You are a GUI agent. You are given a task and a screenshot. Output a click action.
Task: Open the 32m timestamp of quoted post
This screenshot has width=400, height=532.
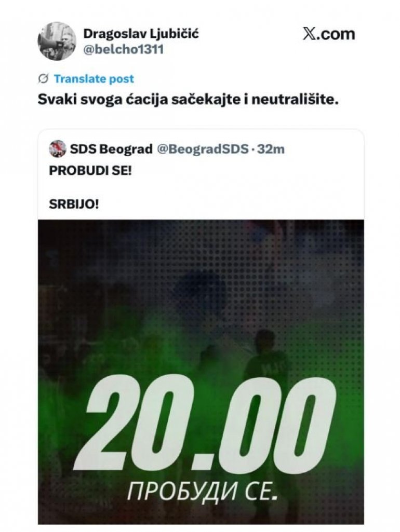pos(271,148)
